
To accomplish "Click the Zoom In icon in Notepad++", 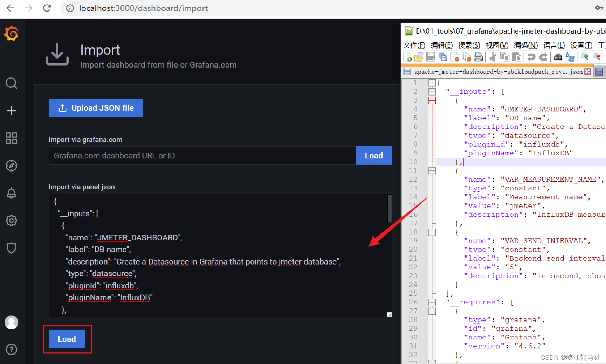I will pos(585,56).
